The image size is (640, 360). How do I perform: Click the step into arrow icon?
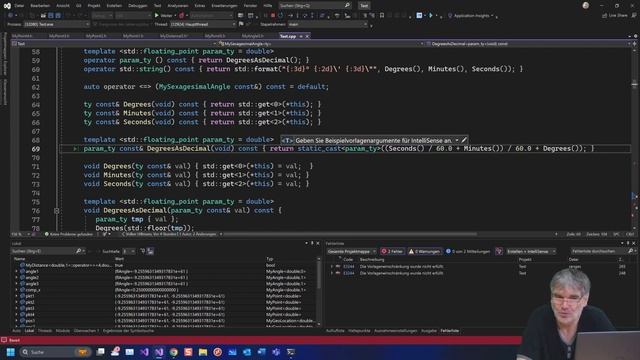(x=298, y=16)
